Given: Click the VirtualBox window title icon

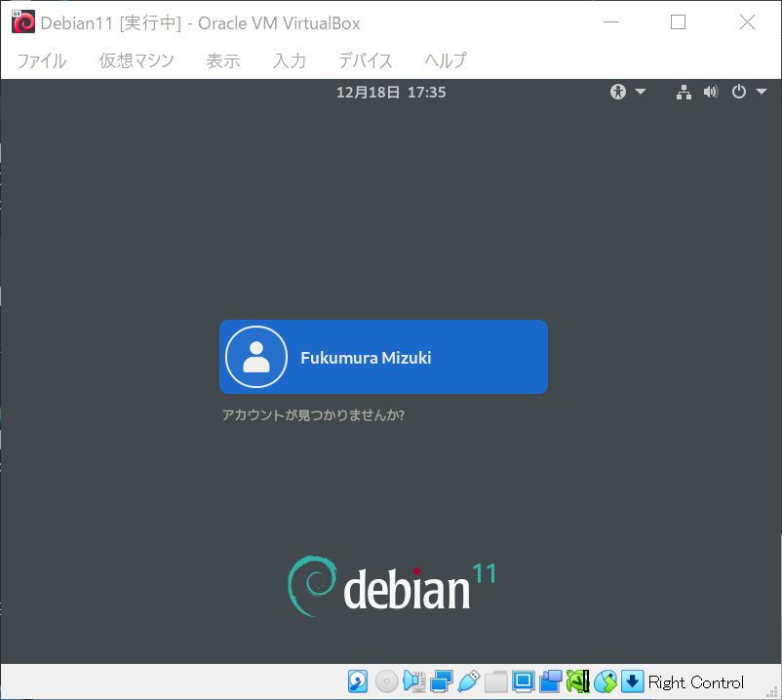Looking at the screenshot, I should click(x=23, y=22).
